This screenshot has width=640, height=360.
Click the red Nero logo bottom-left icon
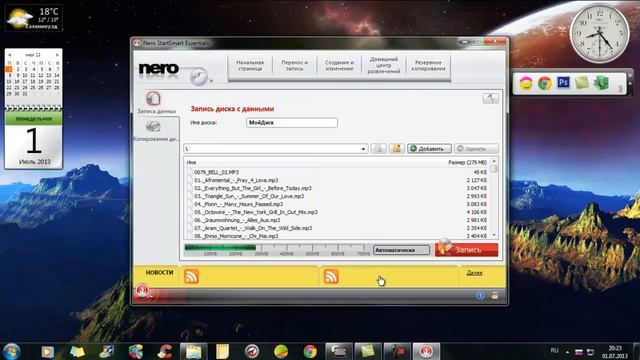pos(142,291)
